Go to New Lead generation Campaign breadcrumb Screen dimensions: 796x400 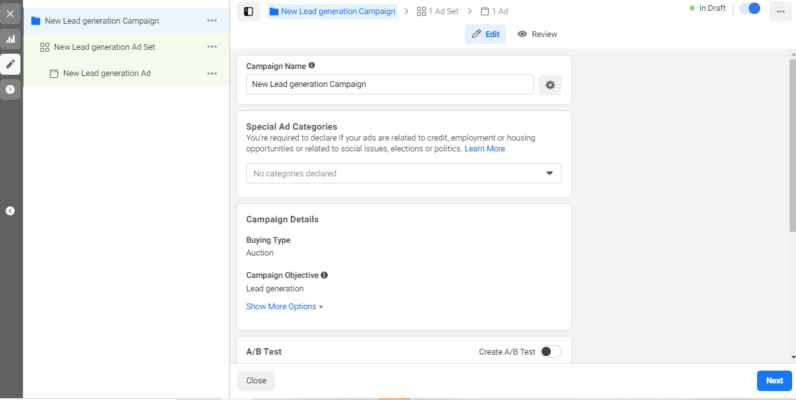[x=333, y=11]
